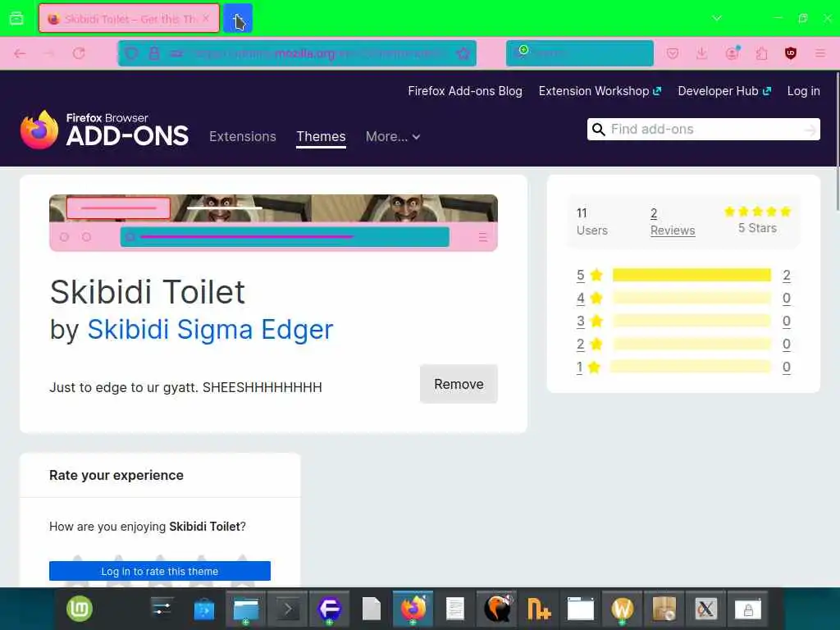The width and height of the screenshot is (840, 630).
Task: Open file manager folder taskbar icon
Action: [246, 609]
